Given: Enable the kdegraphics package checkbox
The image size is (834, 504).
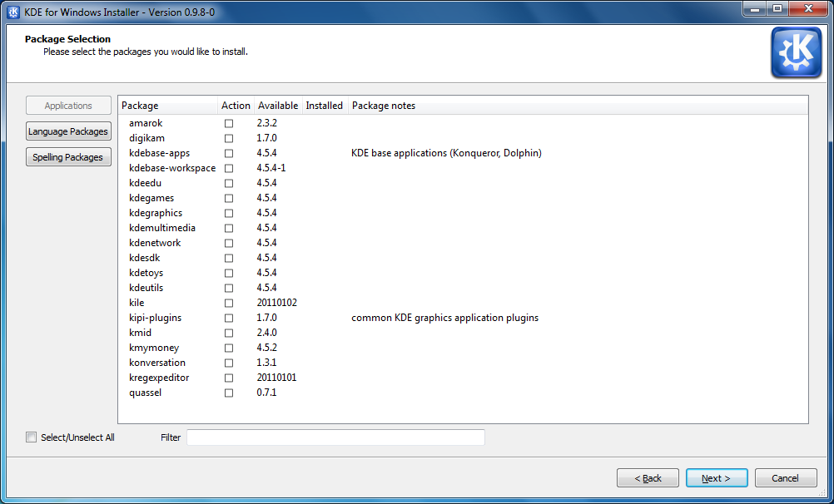Looking at the screenshot, I should pos(229,213).
